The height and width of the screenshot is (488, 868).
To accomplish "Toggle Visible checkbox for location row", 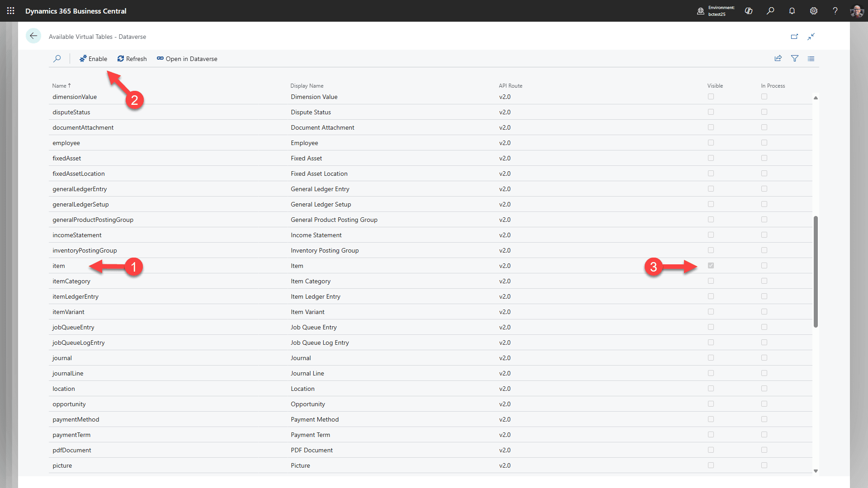I will [711, 389].
